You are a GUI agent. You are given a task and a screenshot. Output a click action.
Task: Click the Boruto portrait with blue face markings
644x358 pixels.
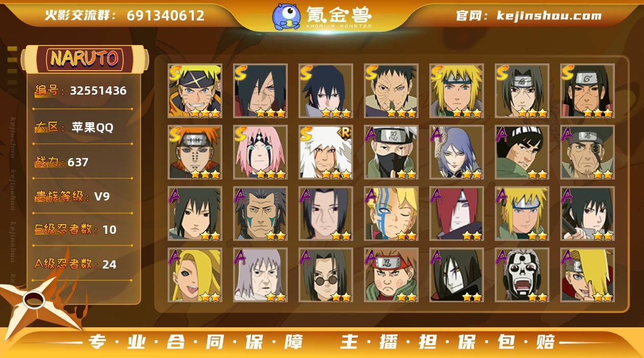click(392, 214)
